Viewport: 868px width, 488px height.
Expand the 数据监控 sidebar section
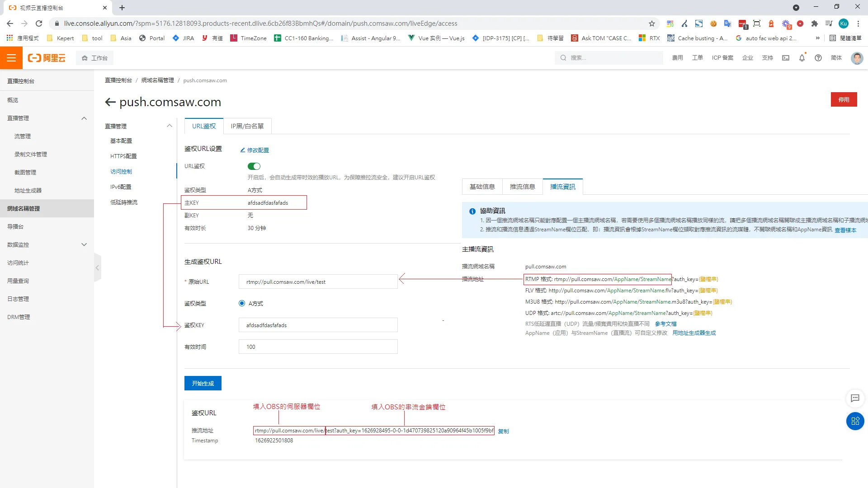pos(84,245)
